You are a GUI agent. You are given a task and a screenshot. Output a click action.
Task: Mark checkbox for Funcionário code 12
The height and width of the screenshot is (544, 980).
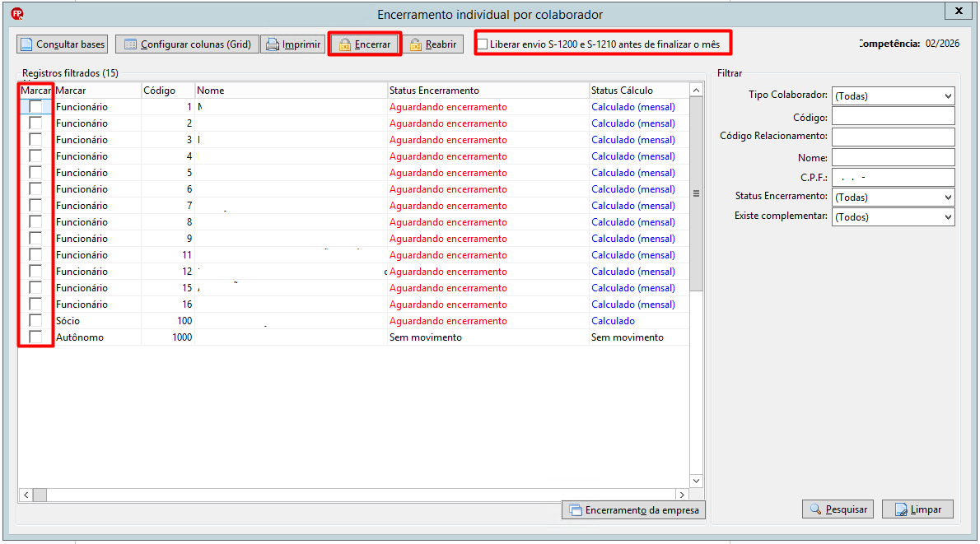tap(35, 271)
